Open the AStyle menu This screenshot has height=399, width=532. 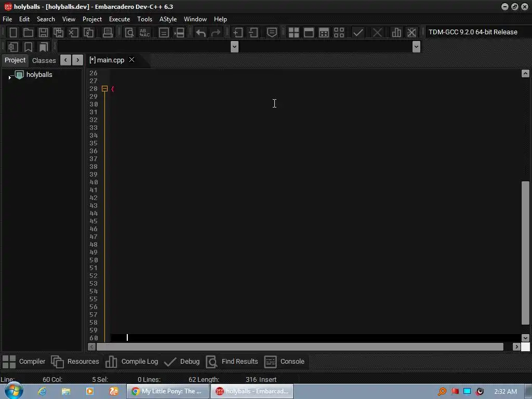[168, 19]
